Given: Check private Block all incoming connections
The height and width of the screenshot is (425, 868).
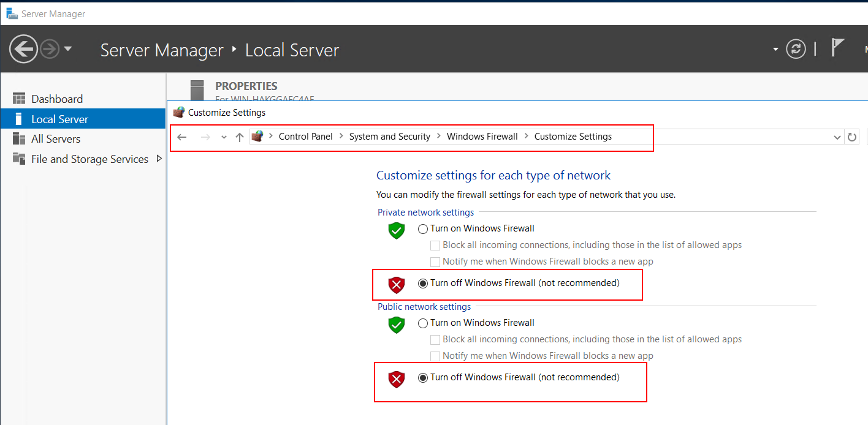Looking at the screenshot, I should 435,246.
